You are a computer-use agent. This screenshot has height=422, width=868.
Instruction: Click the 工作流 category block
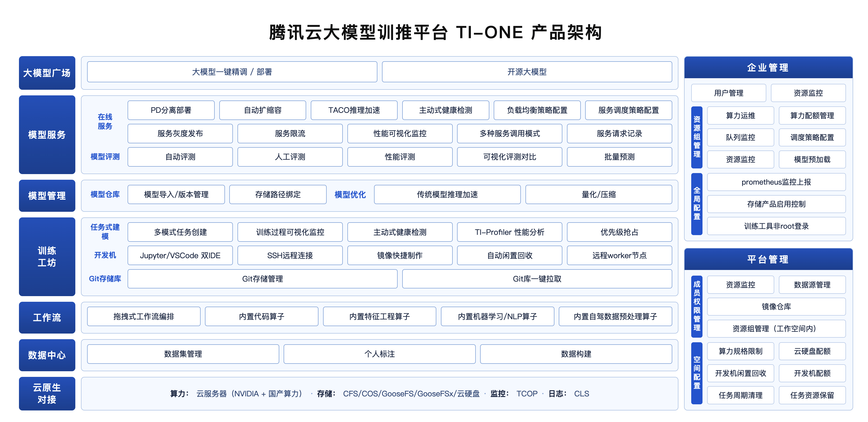point(47,317)
